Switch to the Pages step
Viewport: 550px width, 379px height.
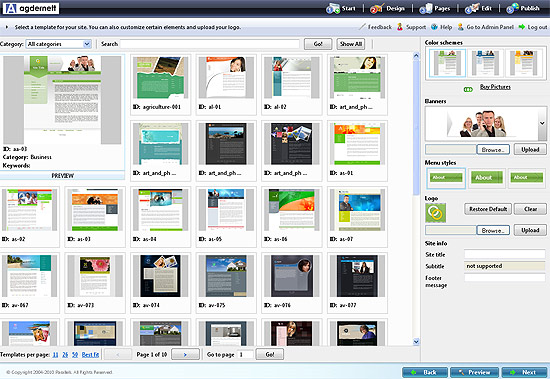point(435,8)
